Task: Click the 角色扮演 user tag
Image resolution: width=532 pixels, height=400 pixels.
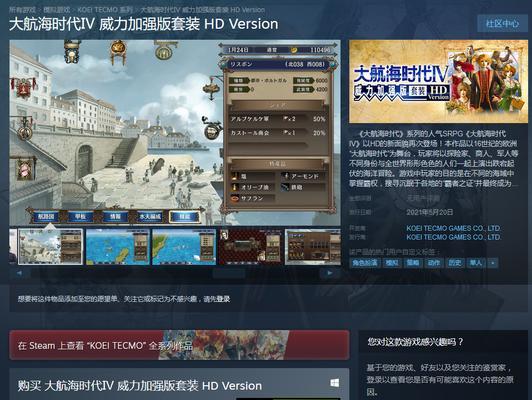Action: 365,263
